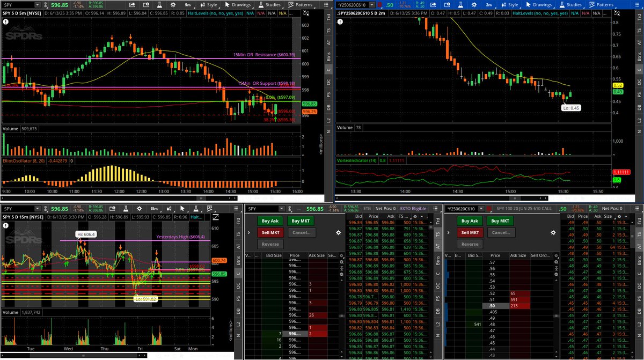This screenshot has width=644, height=360.
Task: Open the symbol link (clipboard) icon next to the SPY 5m symbol box
Action: pyautogui.click(x=46, y=5)
